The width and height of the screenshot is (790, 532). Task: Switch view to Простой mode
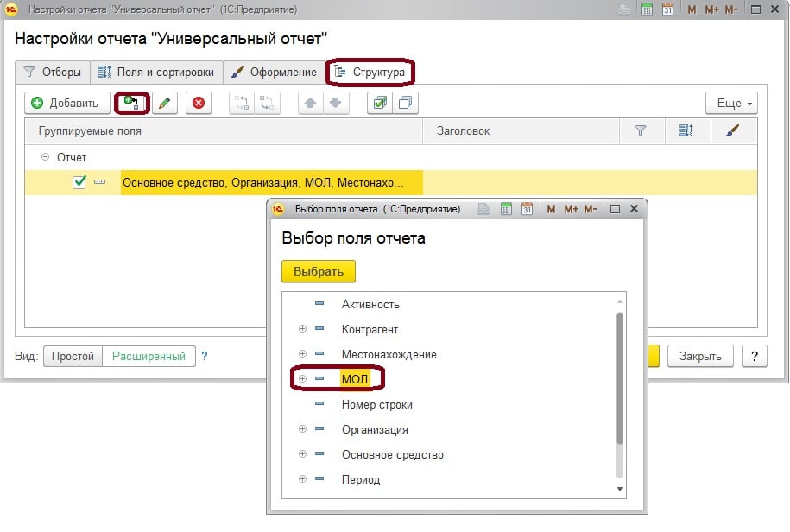pyautogui.click(x=73, y=356)
